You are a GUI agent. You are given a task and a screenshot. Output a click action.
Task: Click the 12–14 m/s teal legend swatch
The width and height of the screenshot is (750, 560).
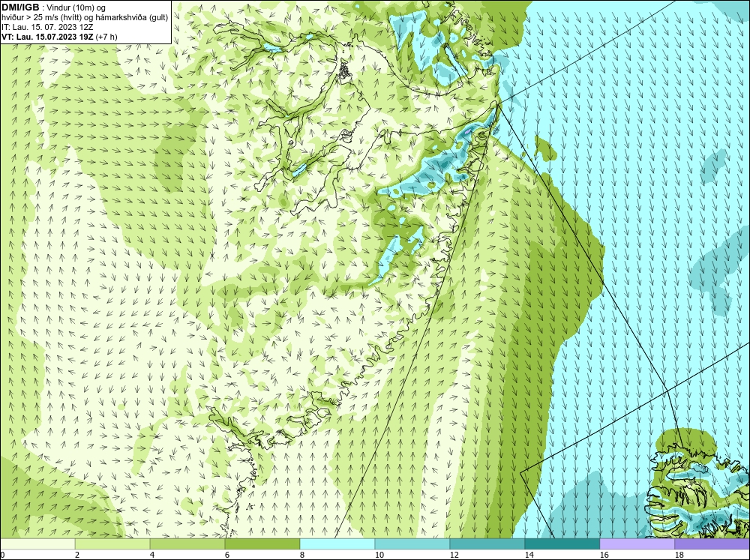point(487,544)
